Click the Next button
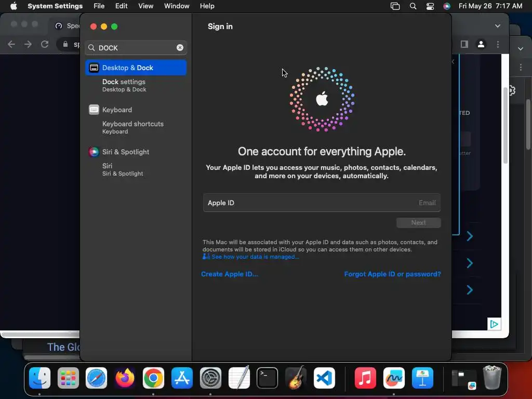 point(418,222)
